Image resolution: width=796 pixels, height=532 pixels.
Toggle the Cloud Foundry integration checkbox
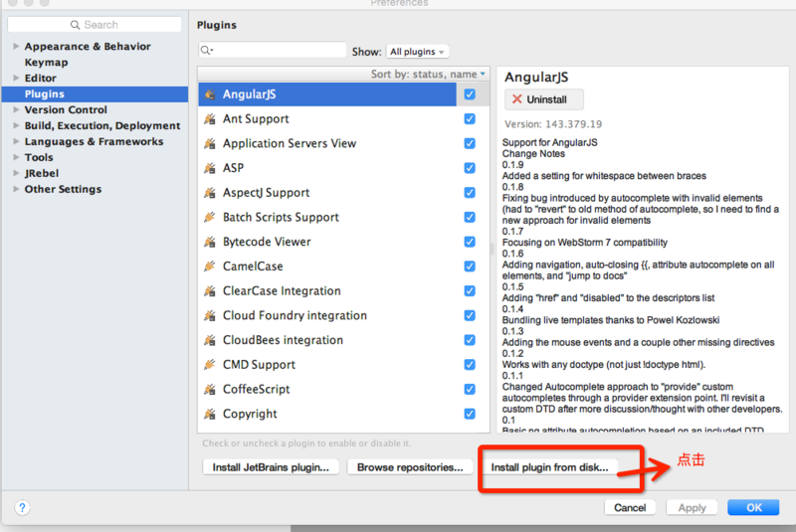click(x=470, y=315)
